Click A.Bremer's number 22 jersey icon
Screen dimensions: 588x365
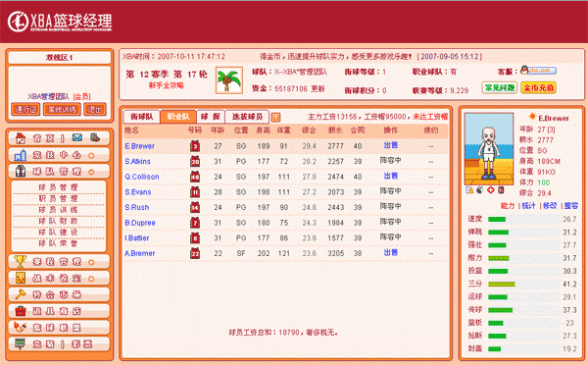tap(195, 253)
